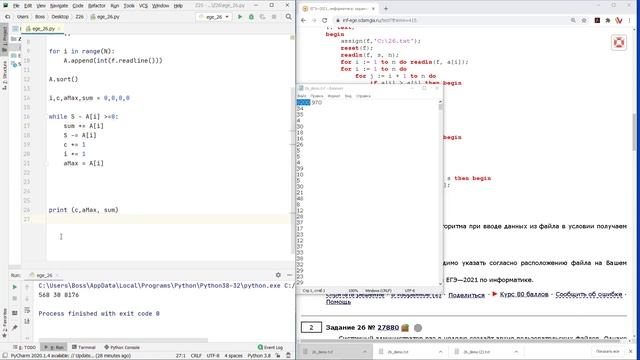Open the ege_26 run configuration dropdown
The width and height of the screenshot is (640, 360).
pyautogui.click(x=214, y=17)
